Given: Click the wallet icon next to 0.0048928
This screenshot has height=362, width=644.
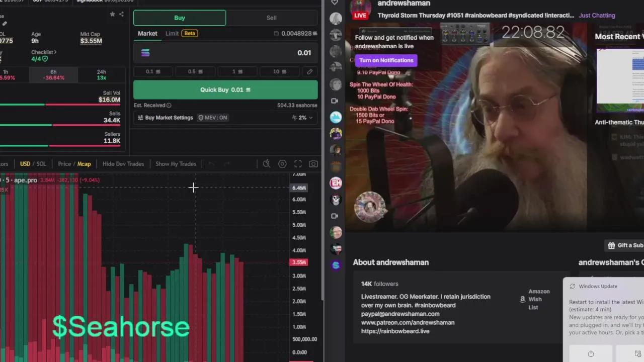Looking at the screenshot, I should (x=276, y=34).
